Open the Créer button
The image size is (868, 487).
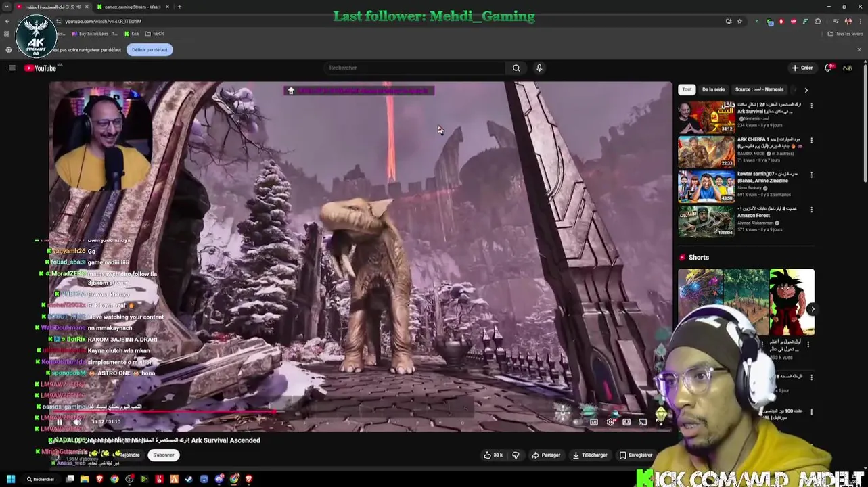[802, 68]
